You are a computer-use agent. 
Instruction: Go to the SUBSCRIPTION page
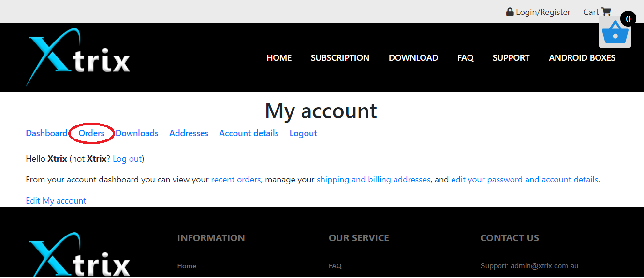coord(340,57)
